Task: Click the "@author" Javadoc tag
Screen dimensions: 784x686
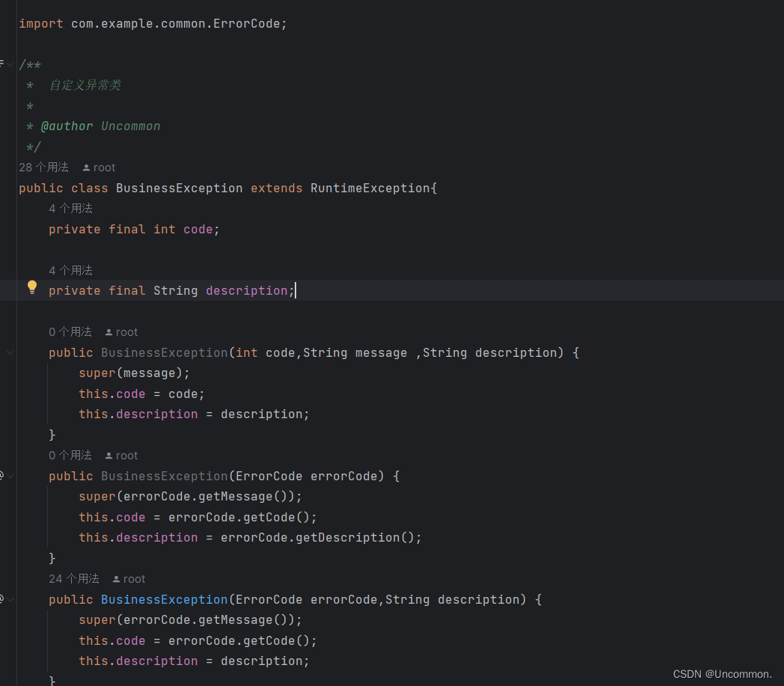Action: pos(67,126)
